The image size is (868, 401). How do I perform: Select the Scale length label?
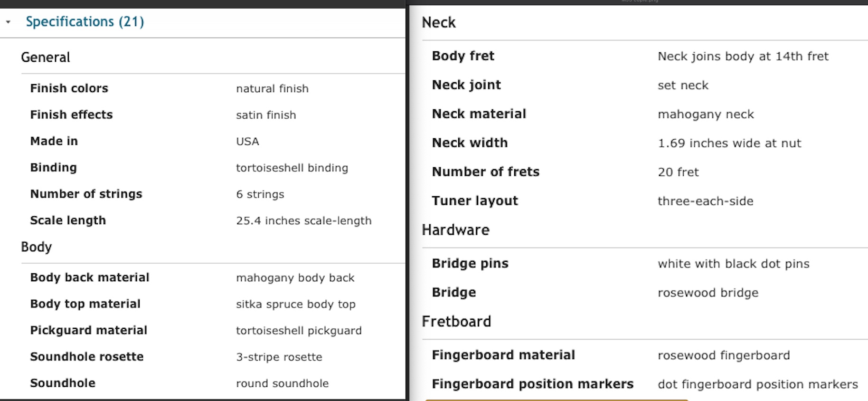[x=68, y=220]
